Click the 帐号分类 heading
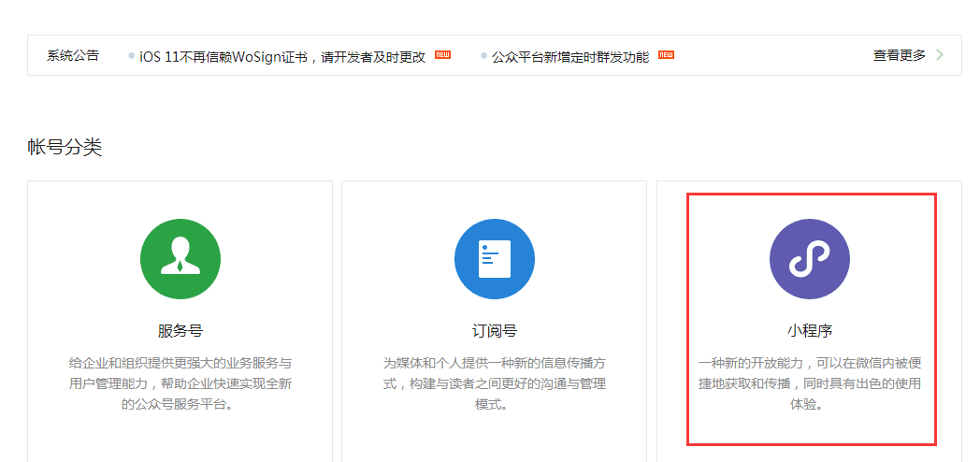Viewport: 980px width, 462px height. tap(65, 148)
